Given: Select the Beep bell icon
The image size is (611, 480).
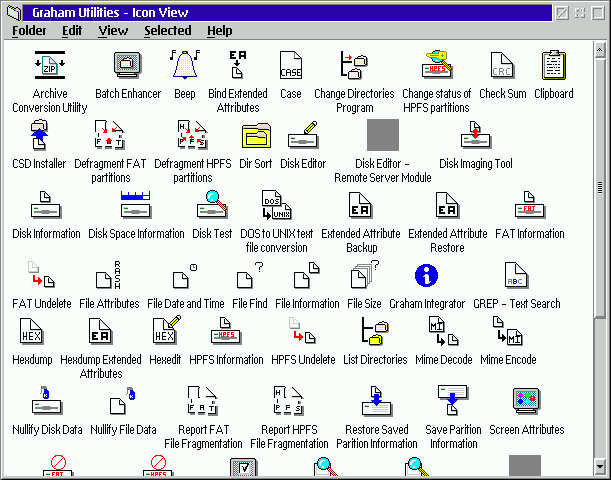Looking at the screenshot, I should coord(184,66).
